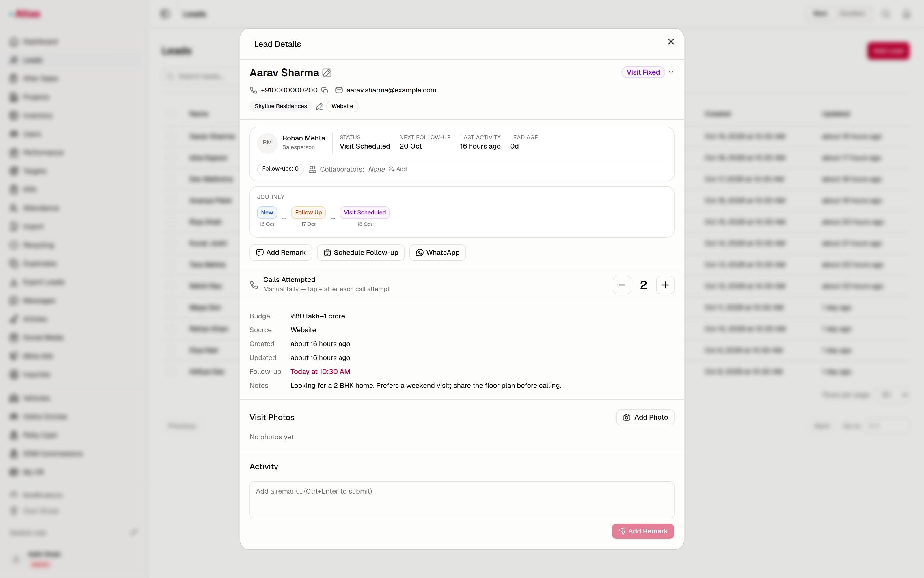Copy phone number +910000000200 icon
924x578 pixels.
click(325, 90)
